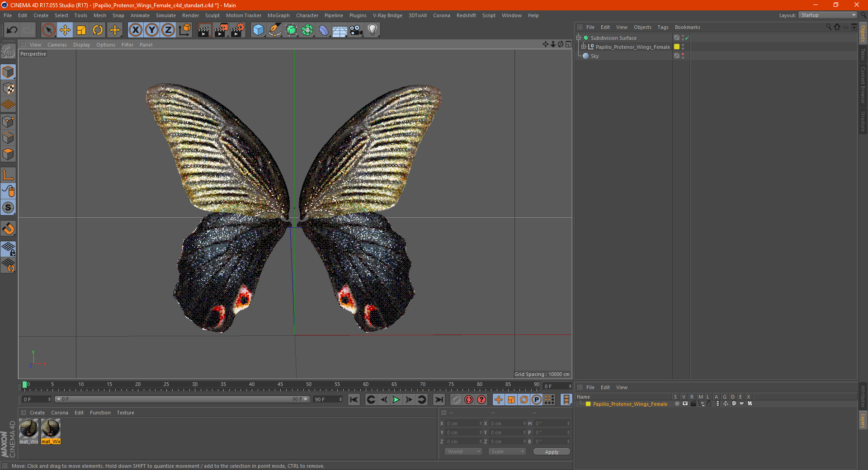Open viewport Cameras menu

point(57,45)
